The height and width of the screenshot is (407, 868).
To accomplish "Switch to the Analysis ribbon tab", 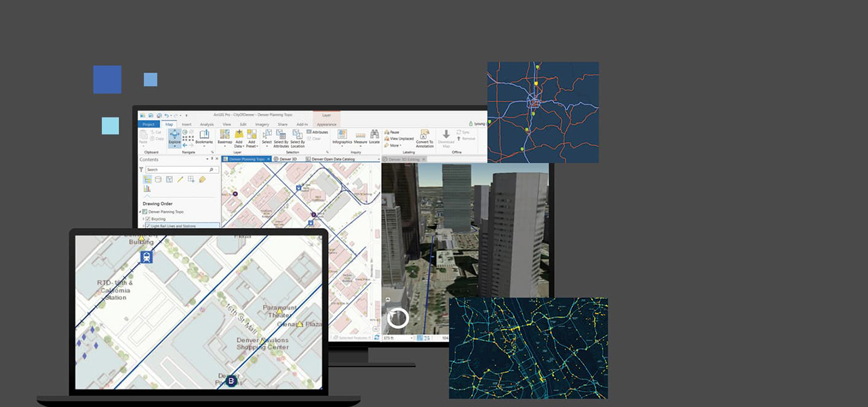I will [207, 124].
